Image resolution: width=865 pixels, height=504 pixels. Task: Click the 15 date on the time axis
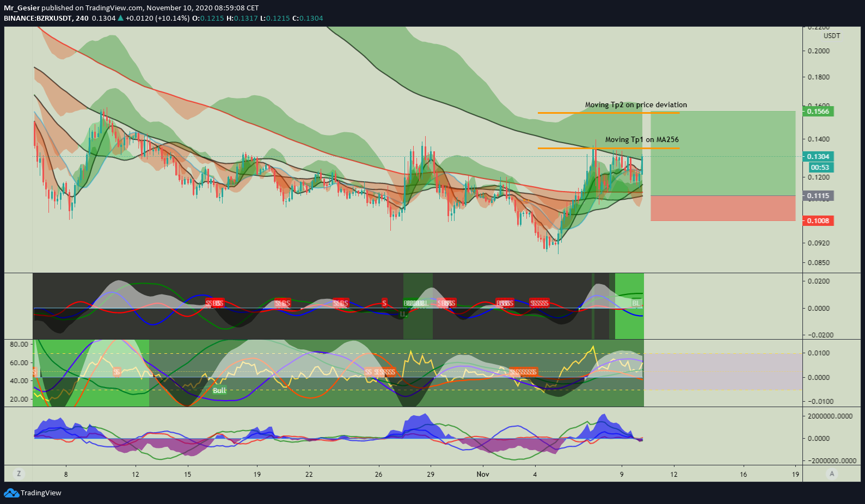pyautogui.click(x=187, y=475)
